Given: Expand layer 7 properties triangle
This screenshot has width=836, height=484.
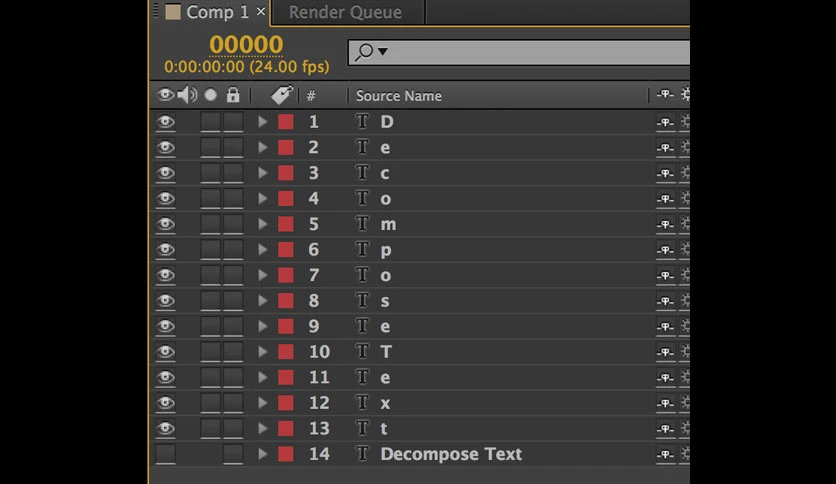Looking at the screenshot, I should coord(262,275).
